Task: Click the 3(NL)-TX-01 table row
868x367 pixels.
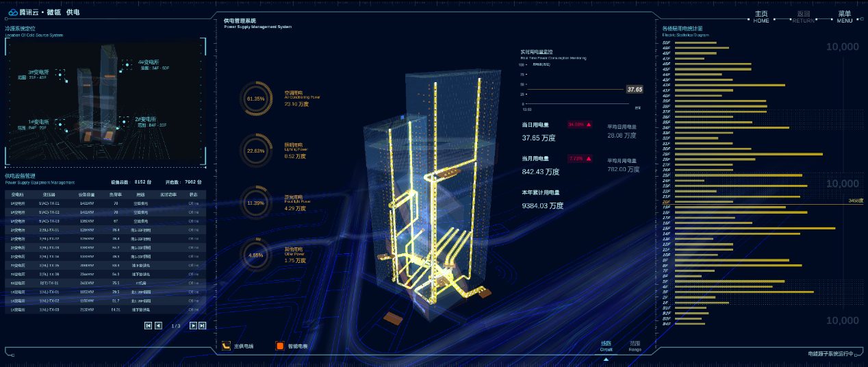Action: pyautogui.click(x=105, y=292)
